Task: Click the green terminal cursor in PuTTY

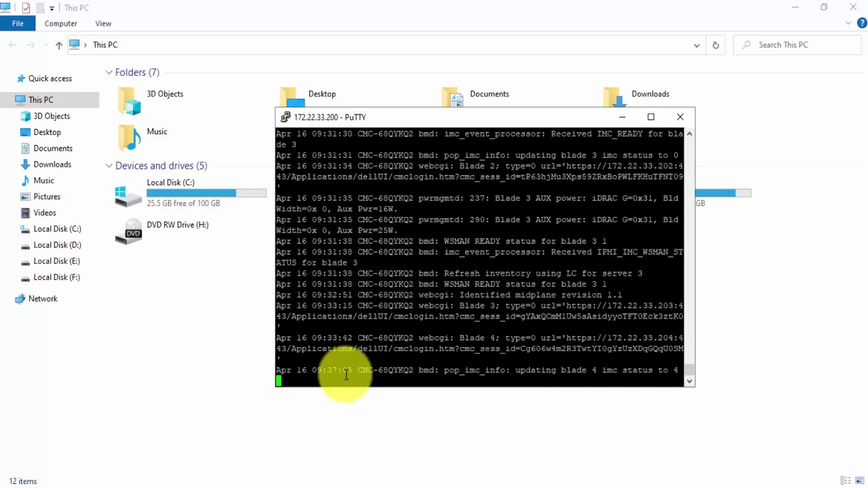Action: (x=279, y=381)
